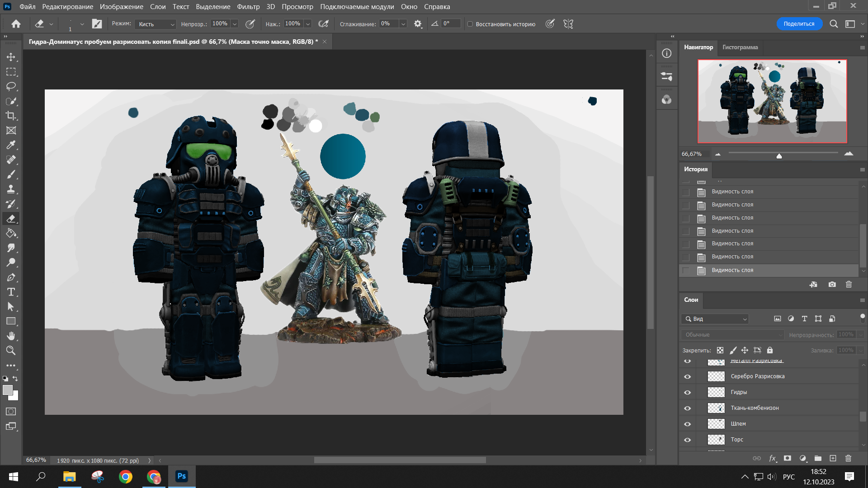Click the Поделиться button

point(799,24)
